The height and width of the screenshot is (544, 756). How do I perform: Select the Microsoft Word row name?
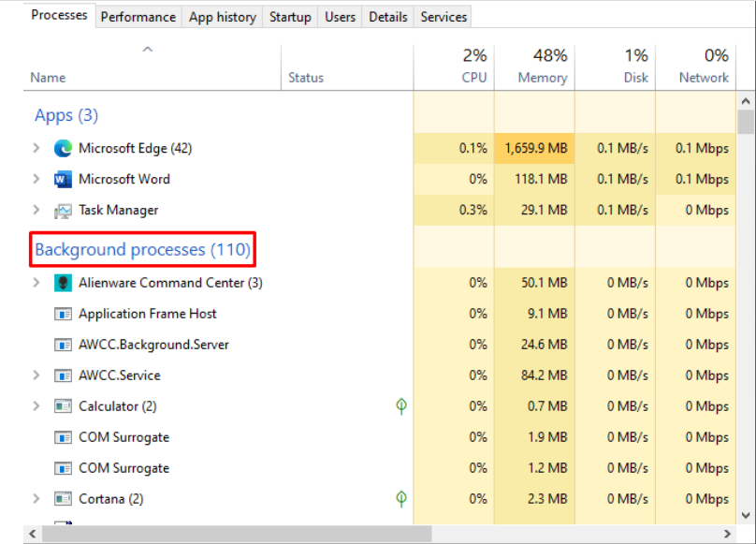[x=124, y=179]
